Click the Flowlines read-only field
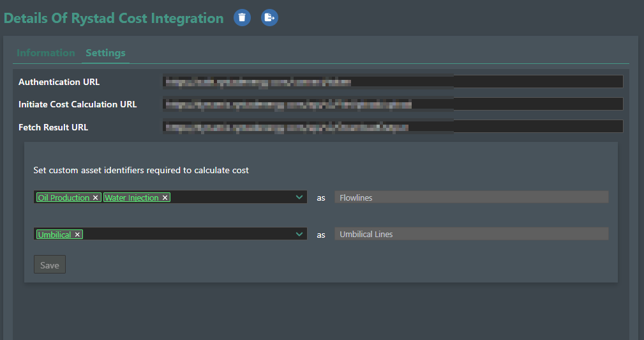Viewport: 644px width, 340px height. (x=472, y=197)
